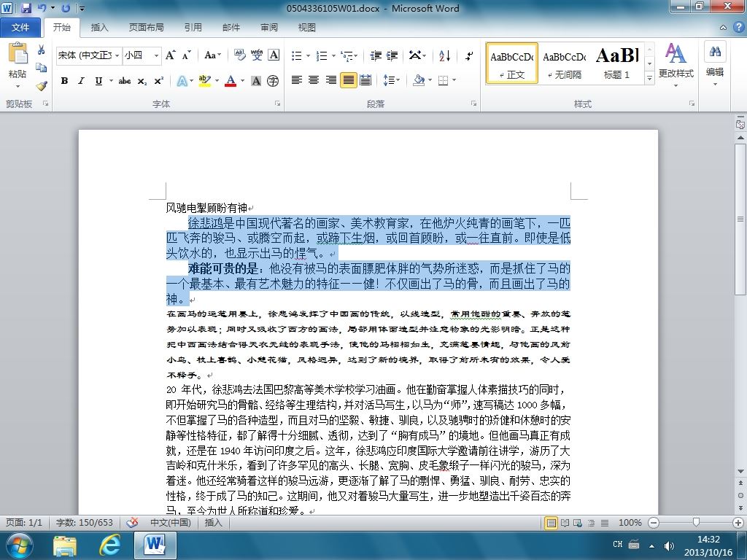
Task: Open the Phonetic Guide (wén) tool
Action: pos(257,55)
